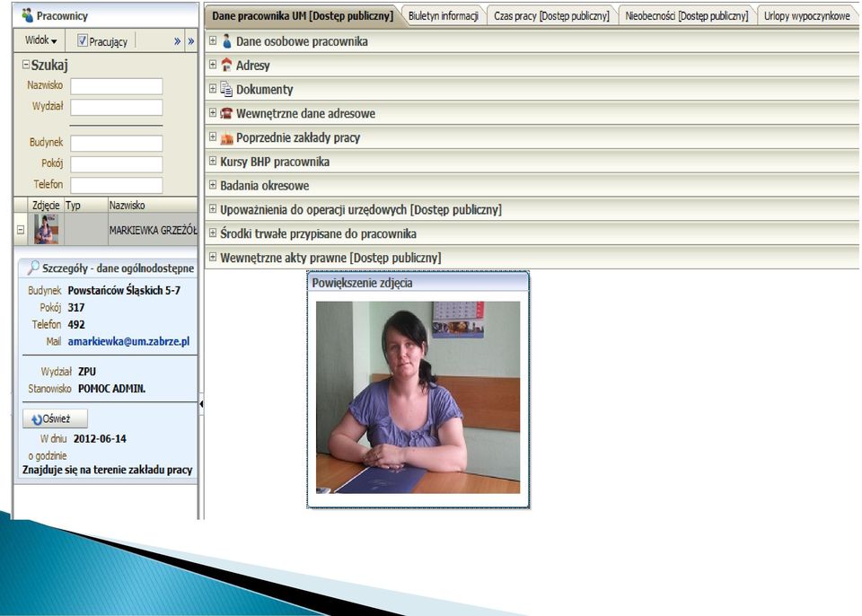The width and height of the screenshot is (862, 616).
Task: Open Nieobecności [Dostęp publiczny] tab
Action: click(x=687, y=16)
